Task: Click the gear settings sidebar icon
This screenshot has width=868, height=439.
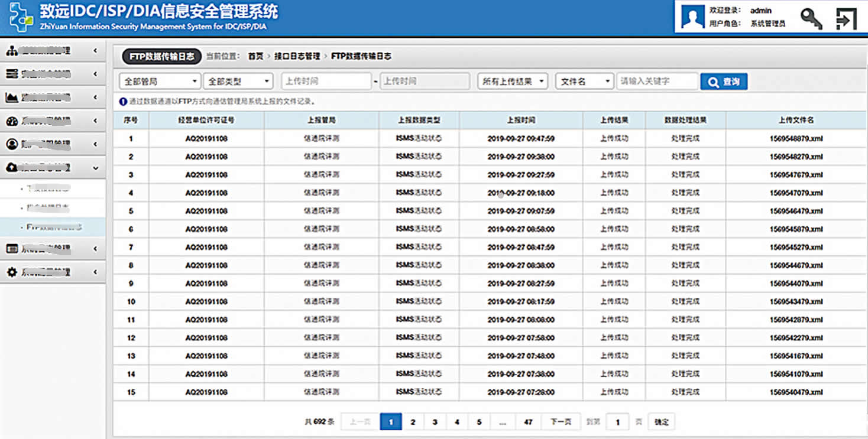Action: click(x=12, y=272)
